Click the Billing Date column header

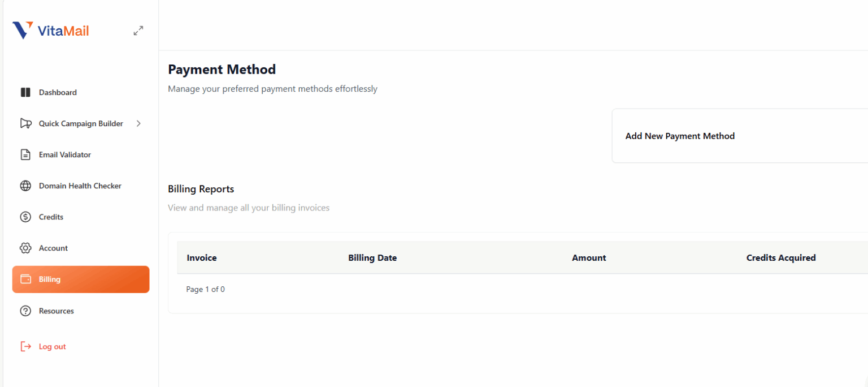[372, 258]
